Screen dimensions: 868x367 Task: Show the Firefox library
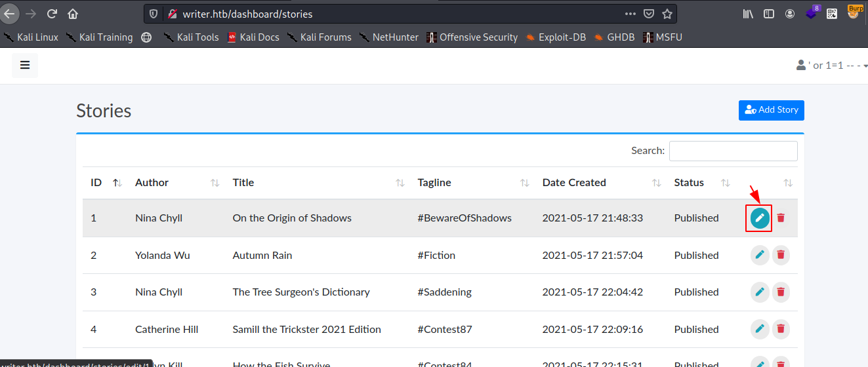click(748, 14)
